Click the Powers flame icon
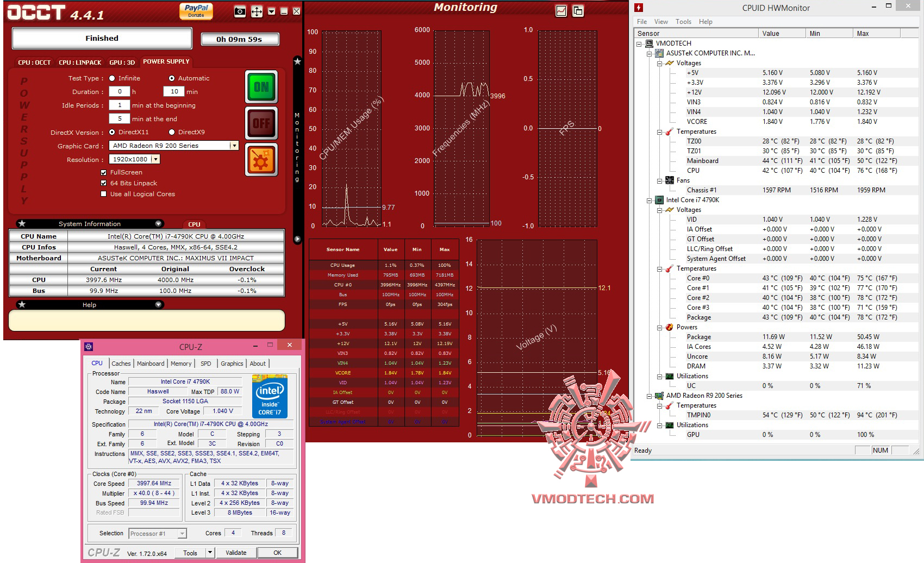 [670, 327]
